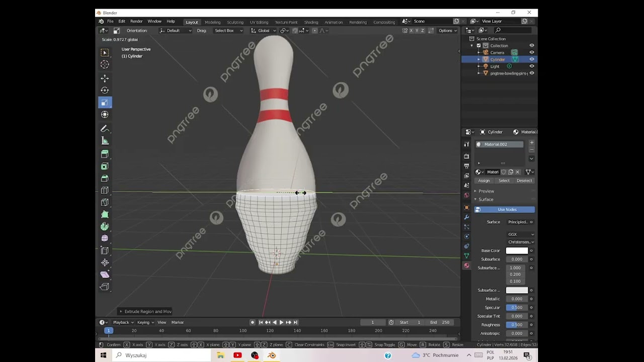Open the Tool properties tab
Screen dimensions: 644x362
(466, 144)
